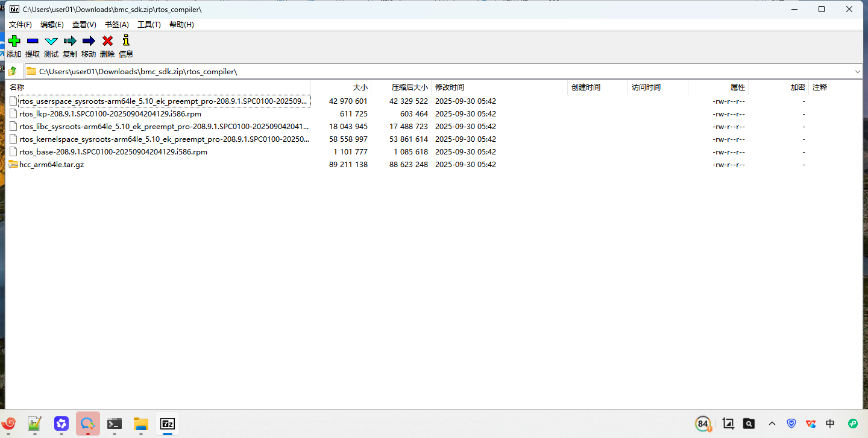Click the Info (信息) toolbar icon
This screenshot has width=868, height=438.
126,41
